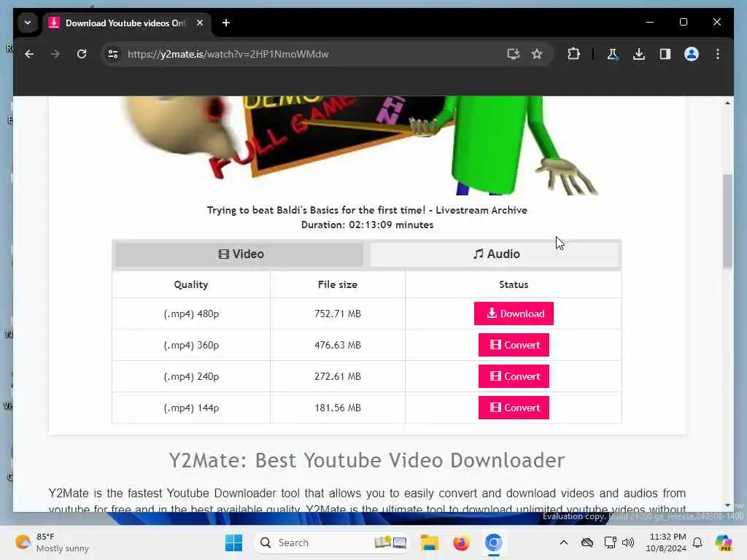Viewport: 747px width, 560px height.
Task: Open the Extensions puzzle icon
Action: click(573, 54)
